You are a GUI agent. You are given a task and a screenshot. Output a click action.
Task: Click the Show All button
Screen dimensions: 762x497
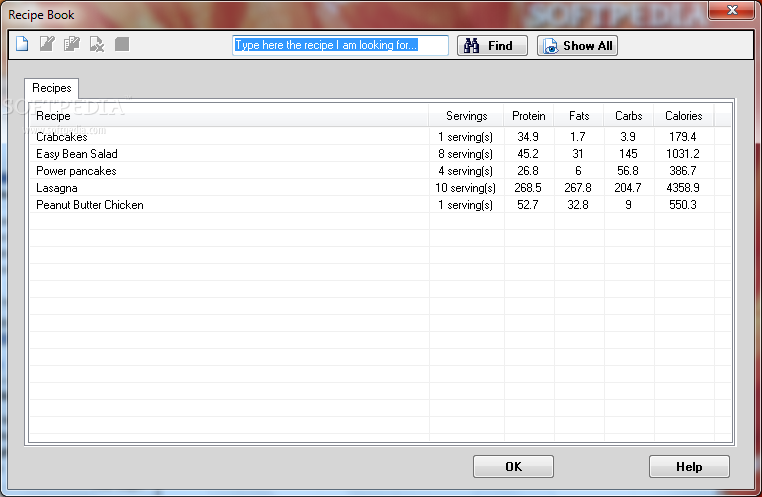click(577, 46)
